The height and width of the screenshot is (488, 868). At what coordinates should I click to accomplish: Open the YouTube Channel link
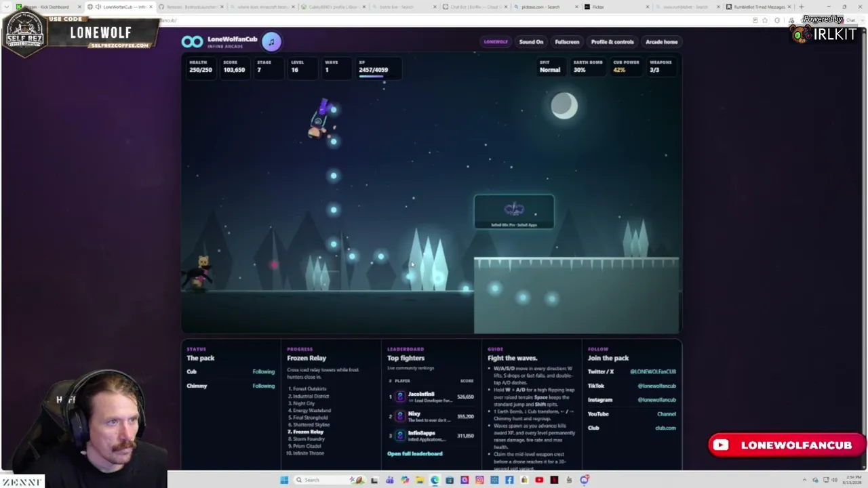[667, 414]
